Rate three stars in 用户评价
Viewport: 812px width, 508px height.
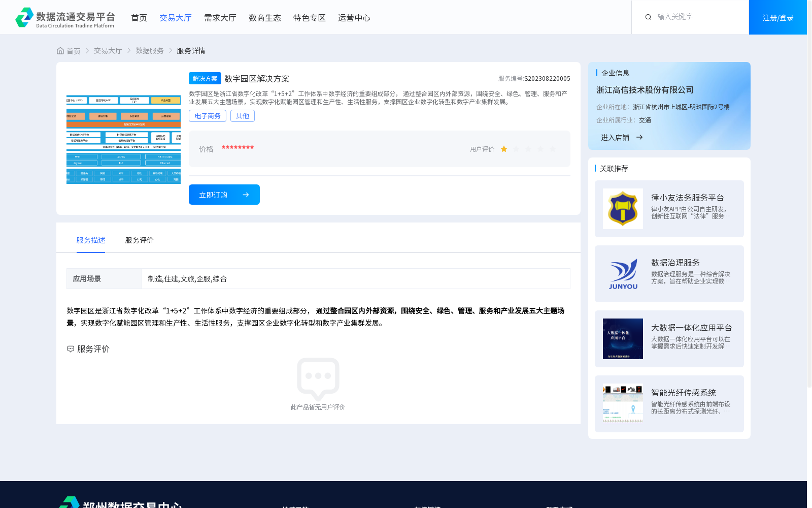tap(528, 149)
